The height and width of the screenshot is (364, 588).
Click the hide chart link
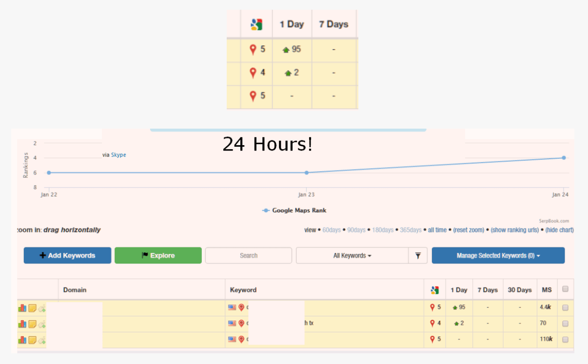click(x=559, y=230)
